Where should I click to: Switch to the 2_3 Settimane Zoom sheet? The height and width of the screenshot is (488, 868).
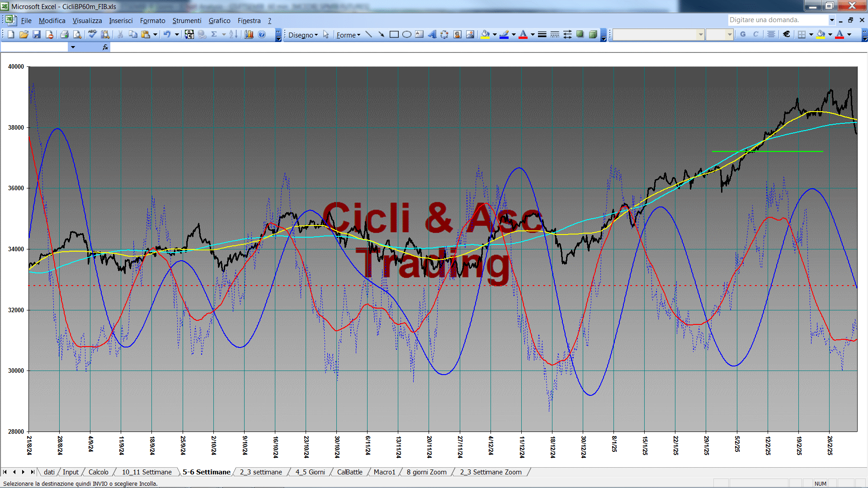click(491, 472)
